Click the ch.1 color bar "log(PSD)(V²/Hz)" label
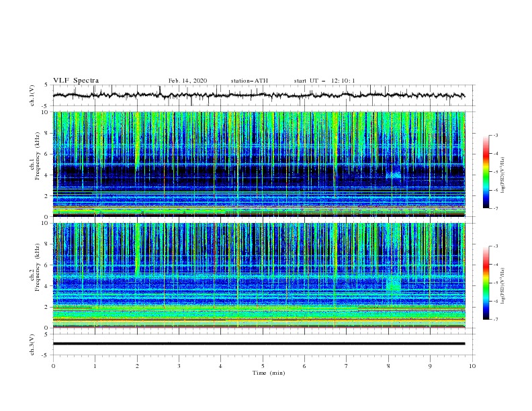Image resolution: width=532 pixels, height=411 pixels. [x=502, y=175]
